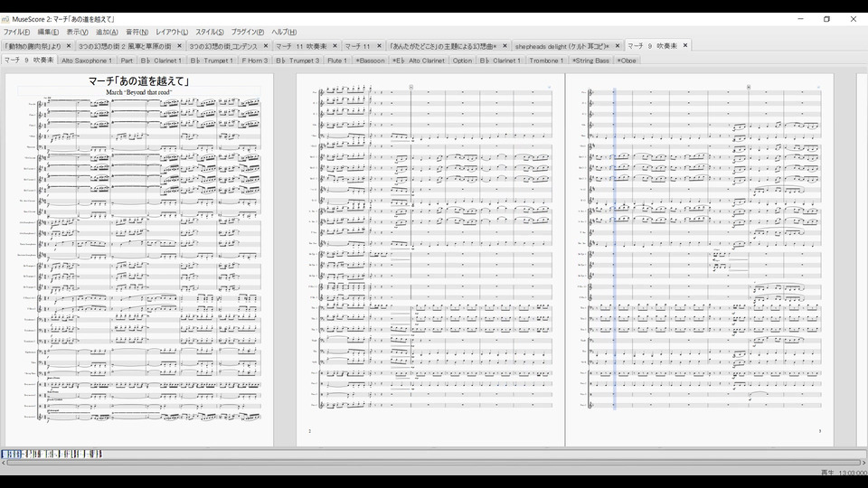The width and height of the screenshot is (868, 488).
Task: Open the Alto Saxophone 1 part tab
Action: pyautogui.click(x=87, y=61)
